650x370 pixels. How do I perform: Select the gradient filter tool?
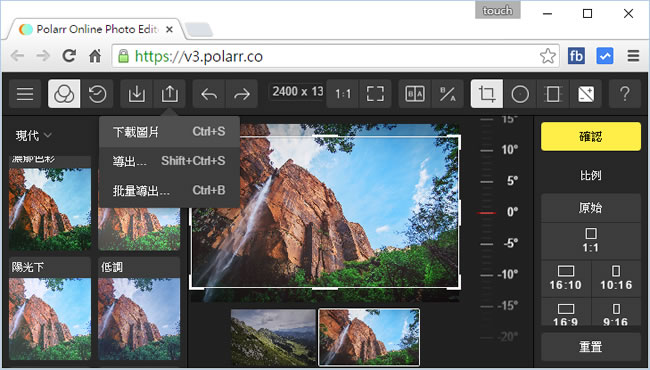click(x=553, y=94)
